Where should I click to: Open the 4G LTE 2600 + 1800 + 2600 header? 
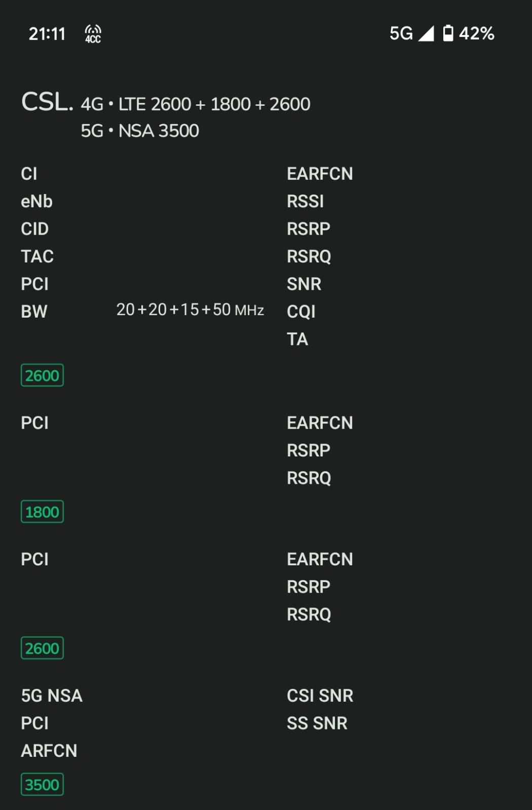point(196,104)
